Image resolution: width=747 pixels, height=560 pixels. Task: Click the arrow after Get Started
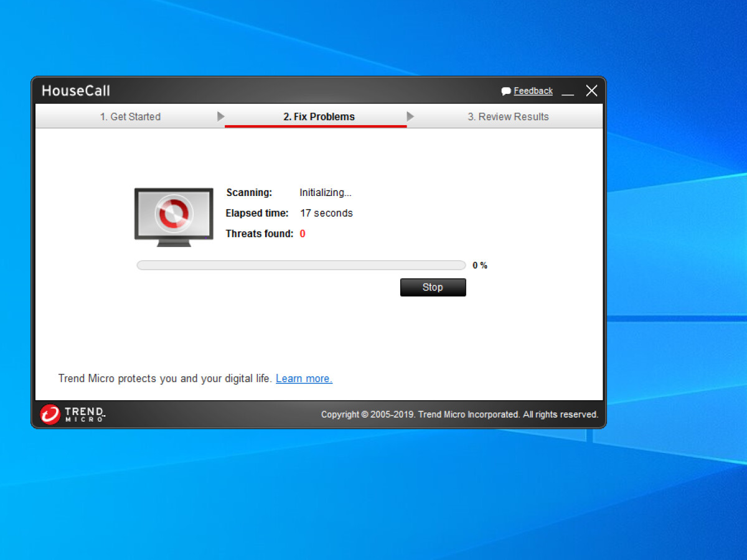coord(221,116)
